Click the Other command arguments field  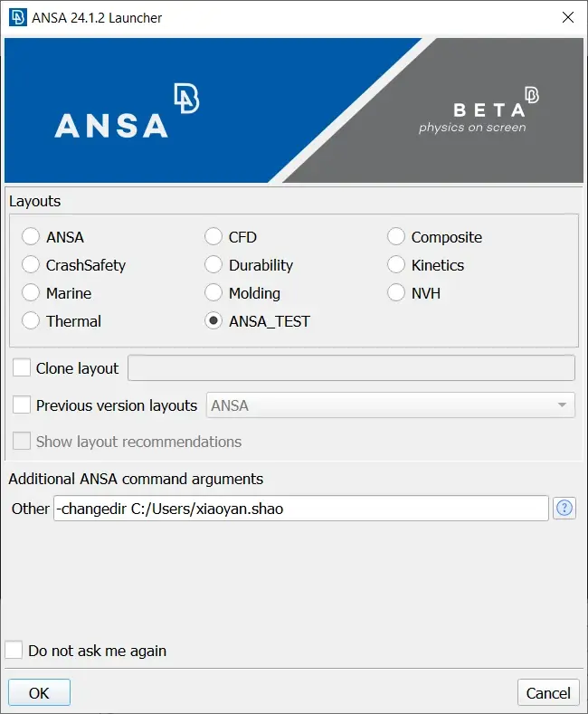(x=301, y=509)
